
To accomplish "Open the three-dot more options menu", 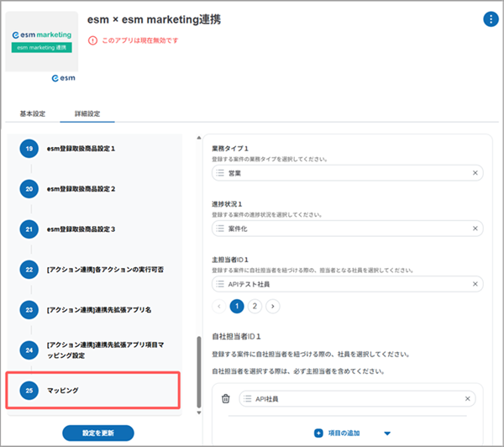I will (x=491, y=19).
